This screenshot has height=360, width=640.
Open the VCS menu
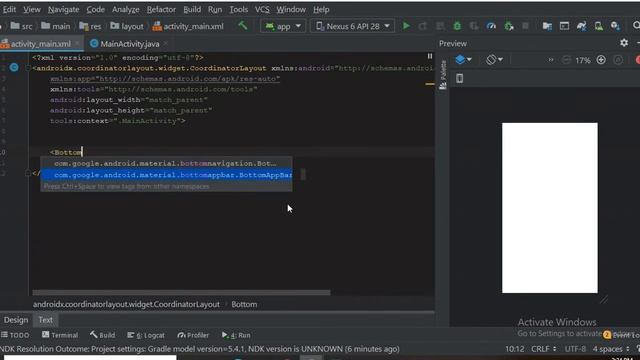click(262, 9)
